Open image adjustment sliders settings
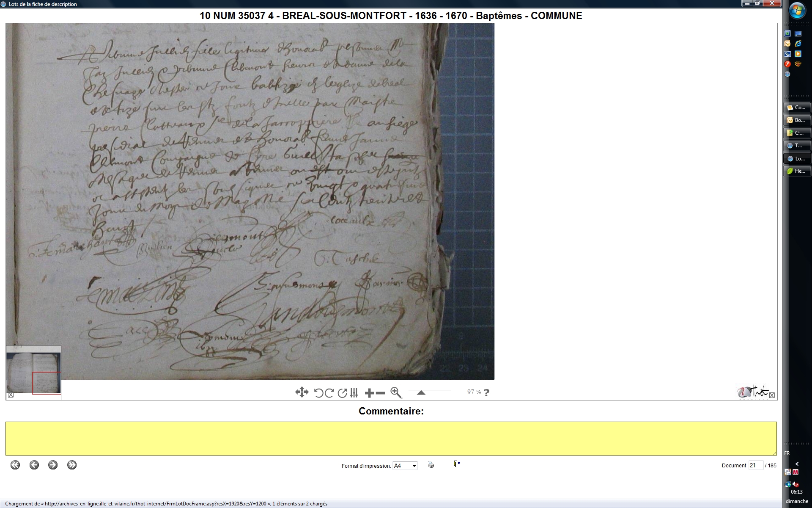 354,393
